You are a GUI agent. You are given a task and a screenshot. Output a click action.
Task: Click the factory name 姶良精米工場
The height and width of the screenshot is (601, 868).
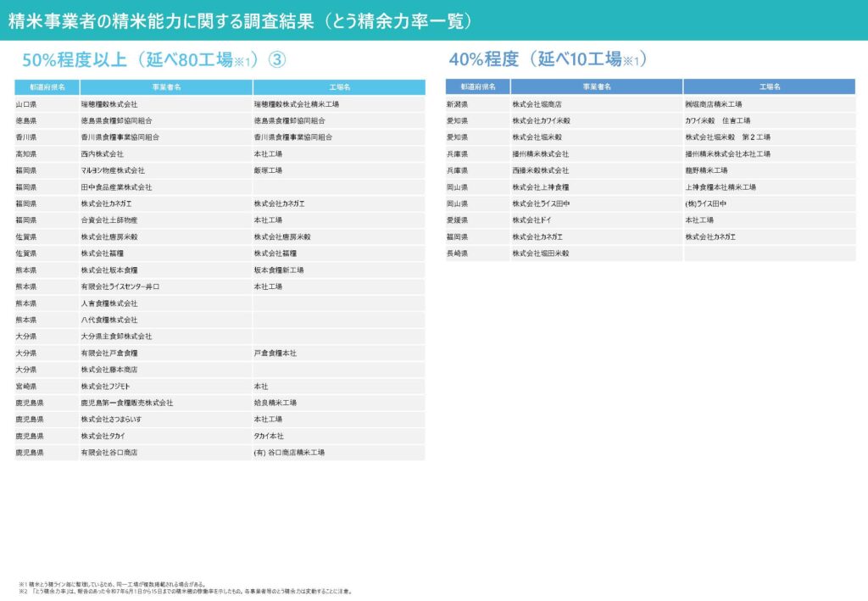click(x=275, y=403)
